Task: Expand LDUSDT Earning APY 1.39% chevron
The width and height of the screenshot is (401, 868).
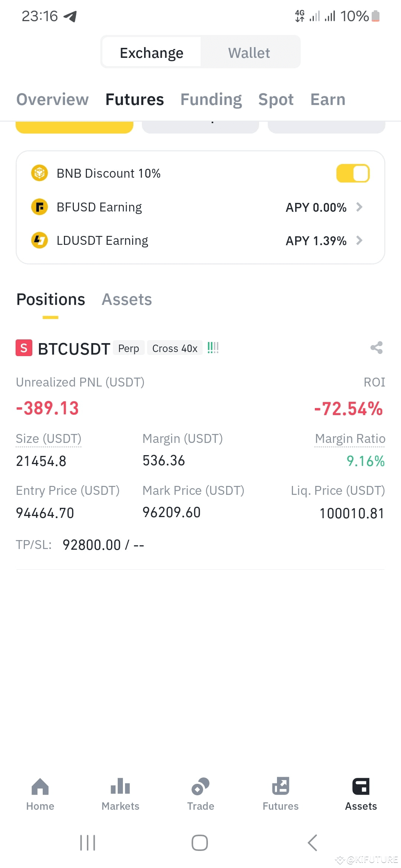Action: [x=359, y=241]
